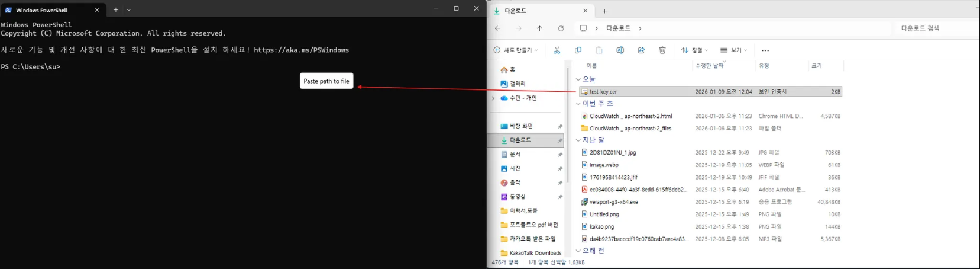Select the test-key.cer file
Image resolution: width=980 pixels, height=269 pixels.
(x=710, y=92)
